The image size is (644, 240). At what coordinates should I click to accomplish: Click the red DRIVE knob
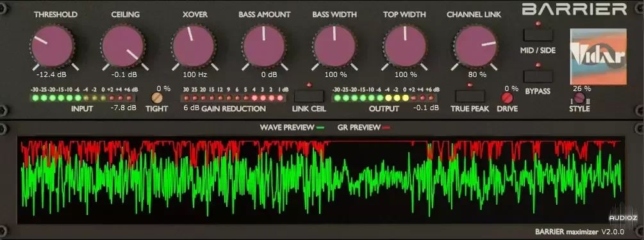[508, 98]
